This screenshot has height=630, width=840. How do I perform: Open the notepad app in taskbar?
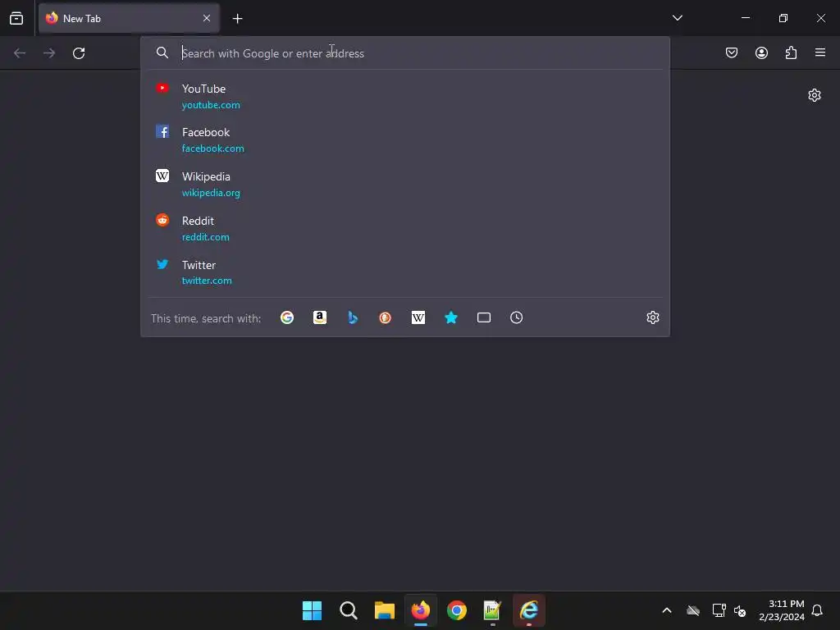(x=492, y=610)
